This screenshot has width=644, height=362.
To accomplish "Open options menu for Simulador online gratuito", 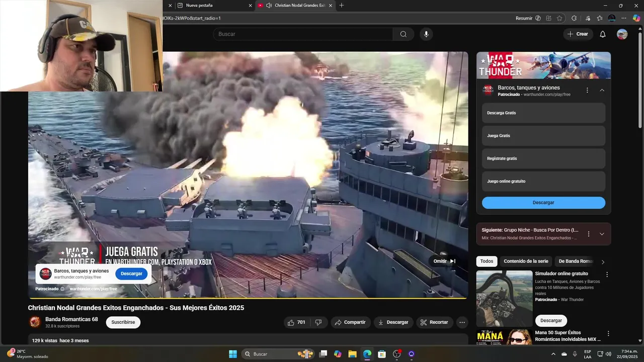I will (x=607, y=275).
